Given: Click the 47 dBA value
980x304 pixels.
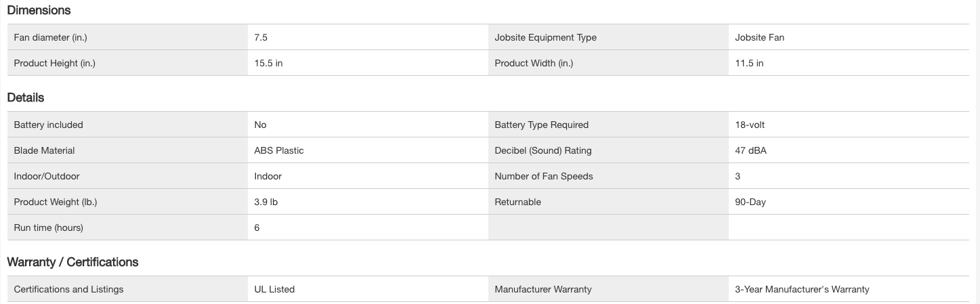Looking at the screenshot, I should [x=750, y=151].
